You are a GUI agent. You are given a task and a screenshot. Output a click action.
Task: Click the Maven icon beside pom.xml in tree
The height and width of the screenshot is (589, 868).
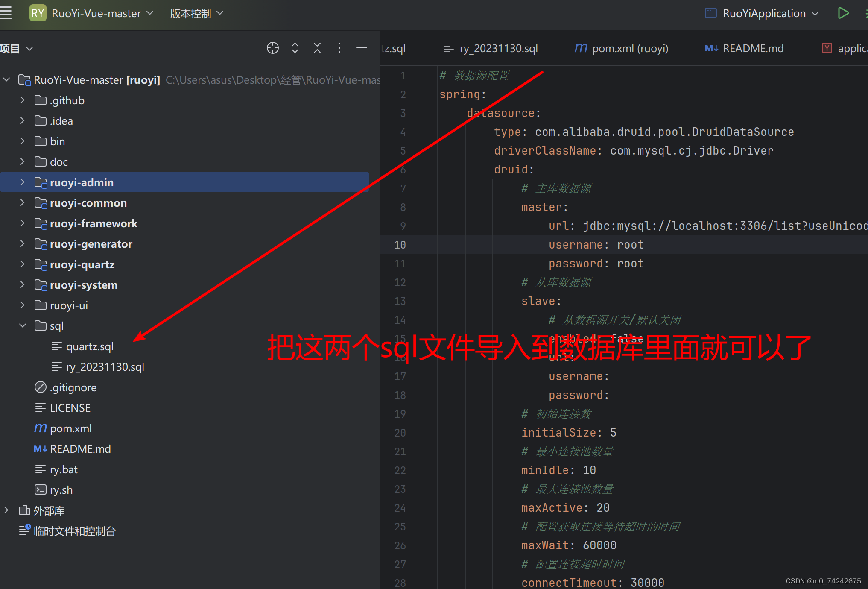point(41,428)
